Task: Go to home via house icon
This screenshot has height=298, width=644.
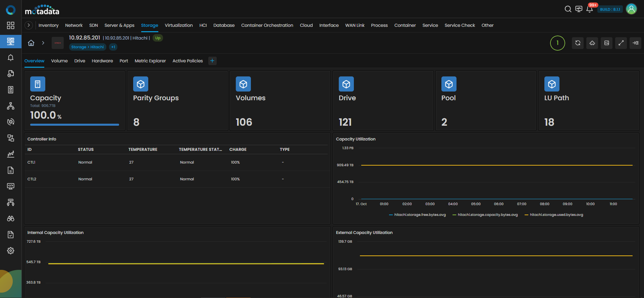Action: point(31,43)
